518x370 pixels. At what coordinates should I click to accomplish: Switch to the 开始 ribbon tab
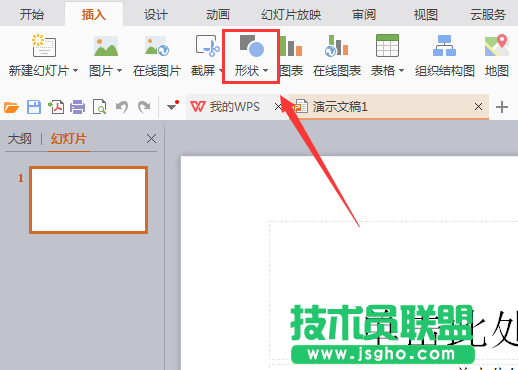[x=32, y=15]
